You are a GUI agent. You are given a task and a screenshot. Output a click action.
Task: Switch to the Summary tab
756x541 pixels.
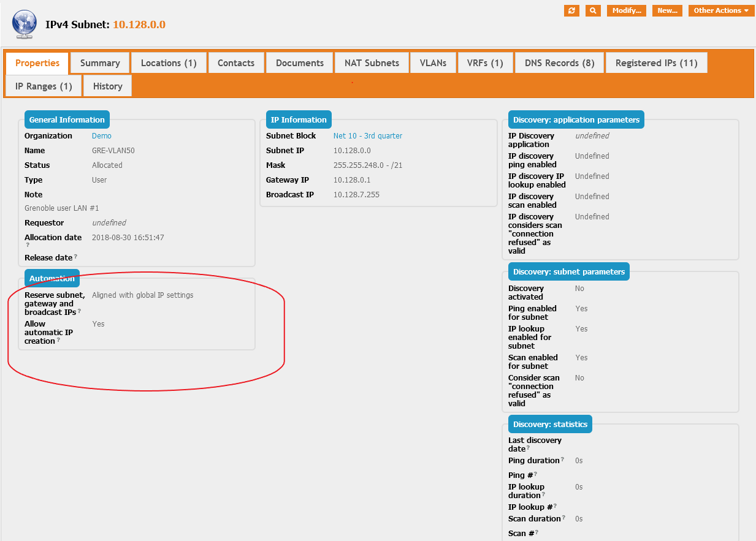tap(100, 63)
